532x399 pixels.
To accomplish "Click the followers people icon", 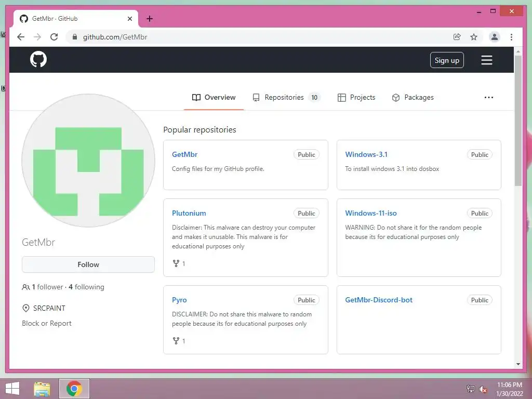I will click(25, 287).
